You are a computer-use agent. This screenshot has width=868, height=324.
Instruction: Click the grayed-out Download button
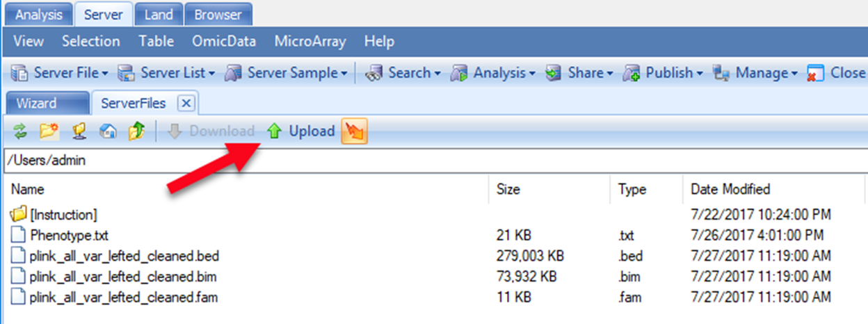212,131
